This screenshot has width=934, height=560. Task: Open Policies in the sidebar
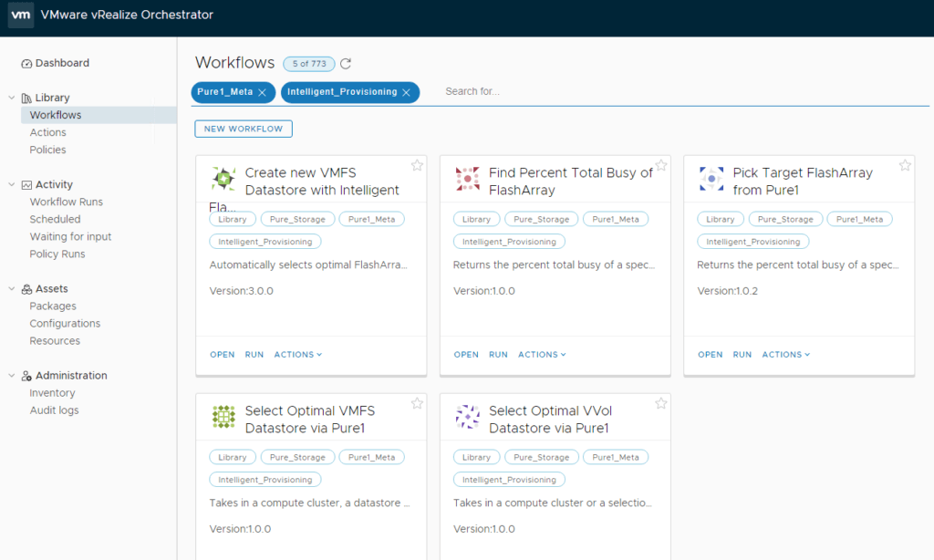pyautogui.click(x=47, y=150)
